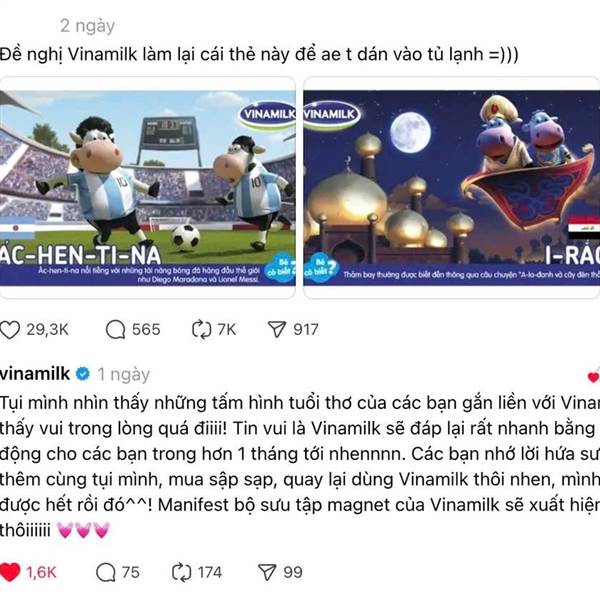Open replies on Vinamilk comment showing 75
The width and height of the screenshot is (600, 600).
pyautogui.click(x=106, y=572)
